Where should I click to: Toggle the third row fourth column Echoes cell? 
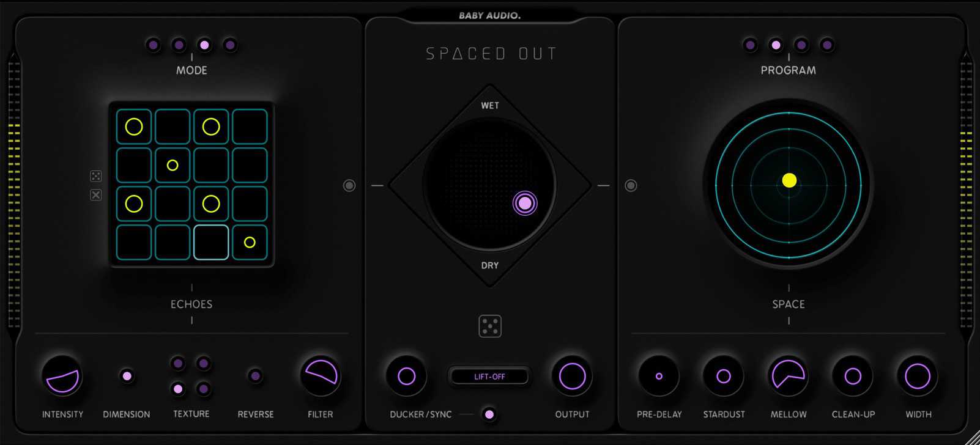250,204
